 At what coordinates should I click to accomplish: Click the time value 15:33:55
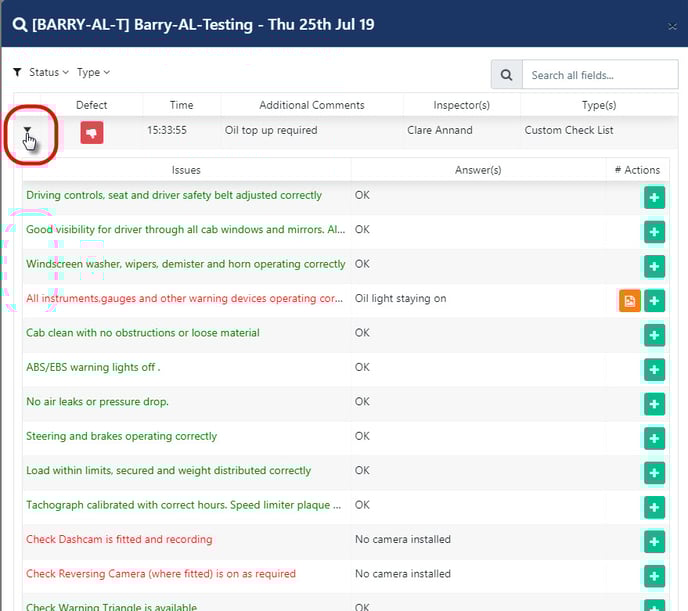coord(167,130)
